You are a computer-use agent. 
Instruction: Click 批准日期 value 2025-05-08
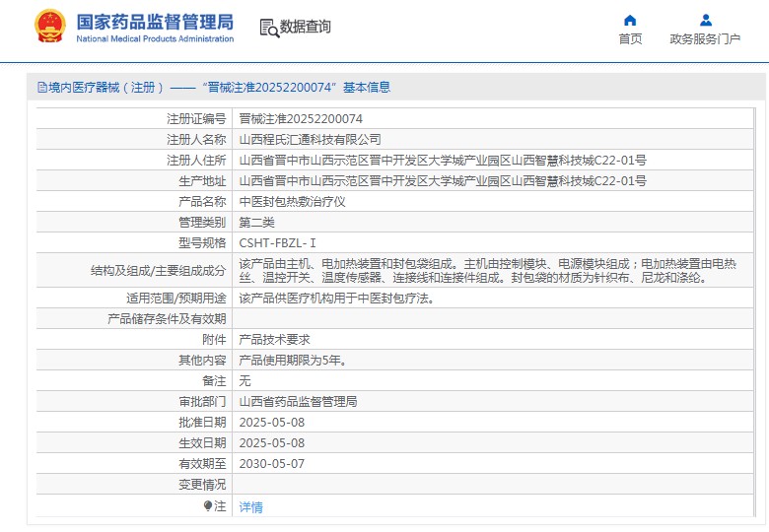tap(272, 423)
